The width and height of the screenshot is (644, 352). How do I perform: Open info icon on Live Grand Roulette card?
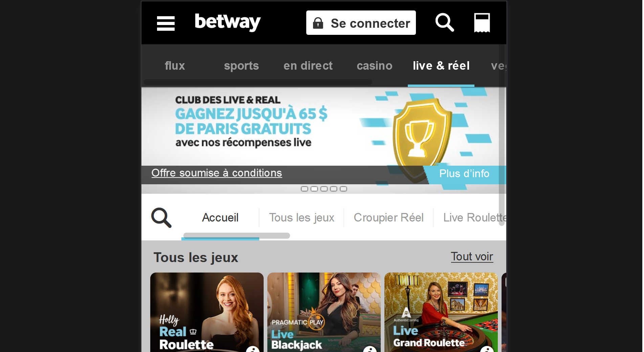tap(487, 350)
